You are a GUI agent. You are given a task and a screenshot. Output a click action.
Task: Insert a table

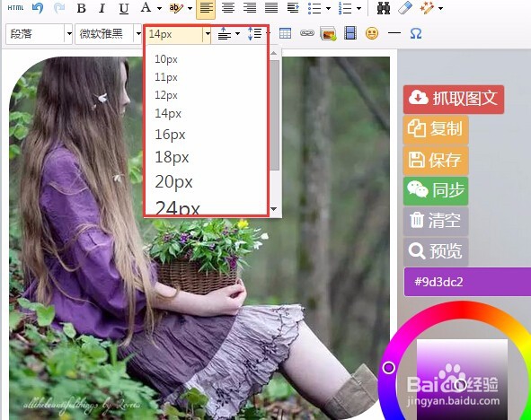tap(285, 33)
